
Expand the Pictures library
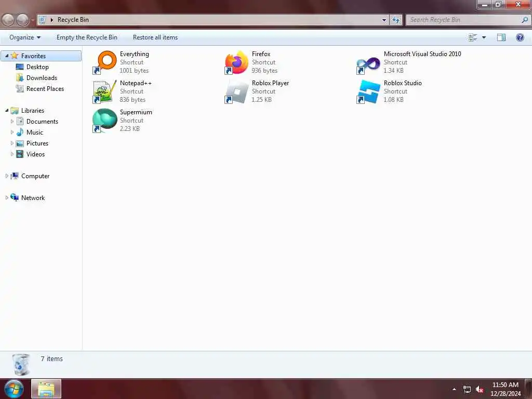tap(12, 143)
